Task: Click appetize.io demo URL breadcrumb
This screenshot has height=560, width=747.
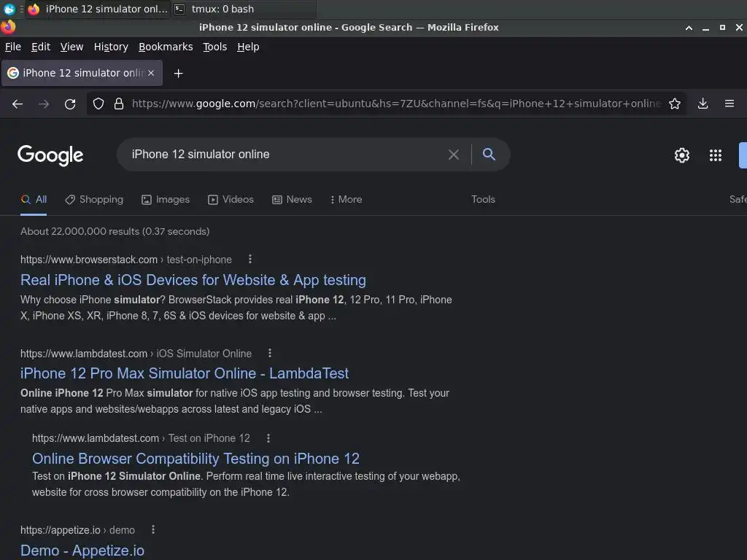Action: click(x=77, y=530)
